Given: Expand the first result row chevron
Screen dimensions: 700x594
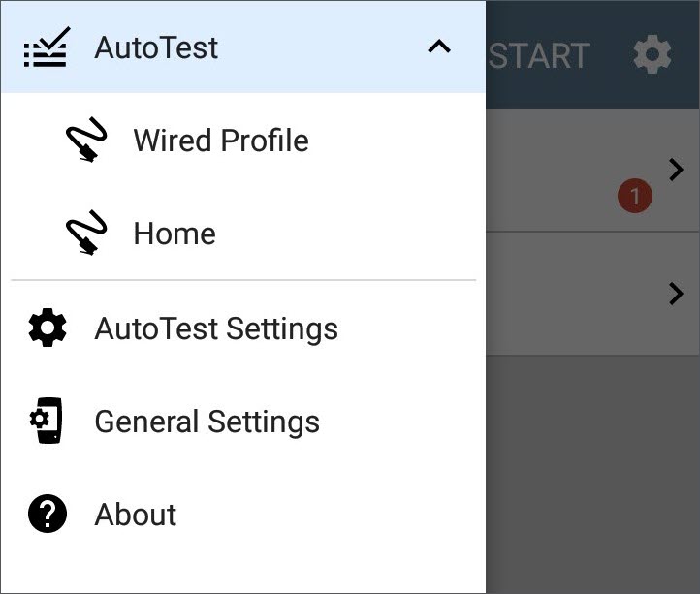Looking at the screenshot, I should click(677, 170).
